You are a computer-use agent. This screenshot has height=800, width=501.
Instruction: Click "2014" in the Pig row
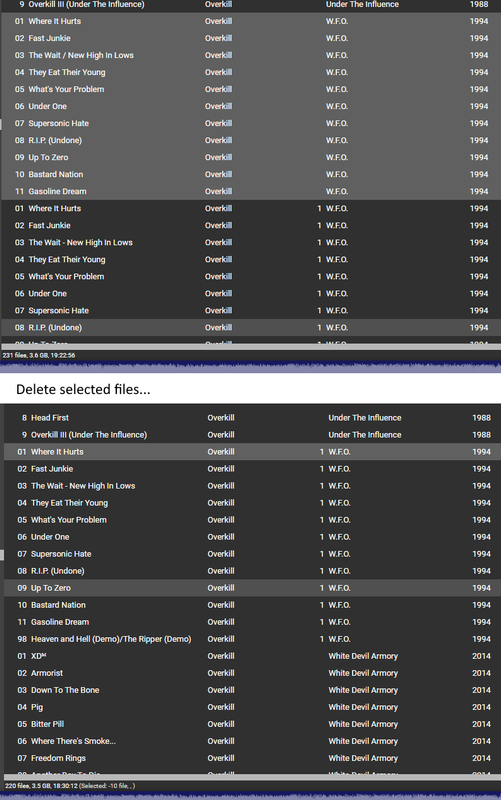481,707
